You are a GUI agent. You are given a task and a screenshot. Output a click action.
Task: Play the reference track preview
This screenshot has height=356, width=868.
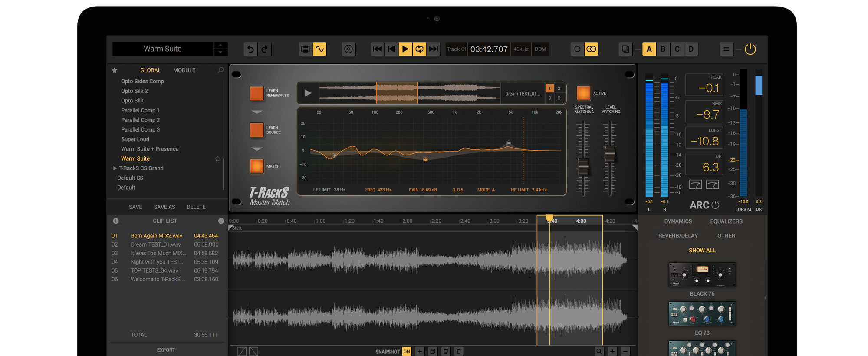[308, 93]
